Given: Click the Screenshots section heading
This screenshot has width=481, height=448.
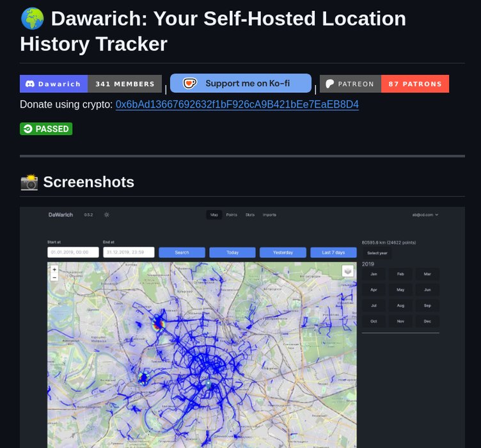Looking at the screenshot, I should pos(89,182).
